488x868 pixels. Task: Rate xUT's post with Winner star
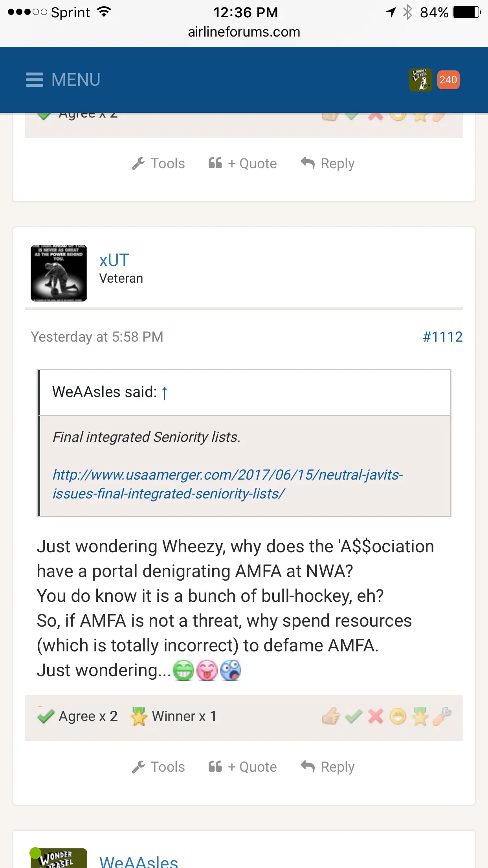tap(420, 716)
